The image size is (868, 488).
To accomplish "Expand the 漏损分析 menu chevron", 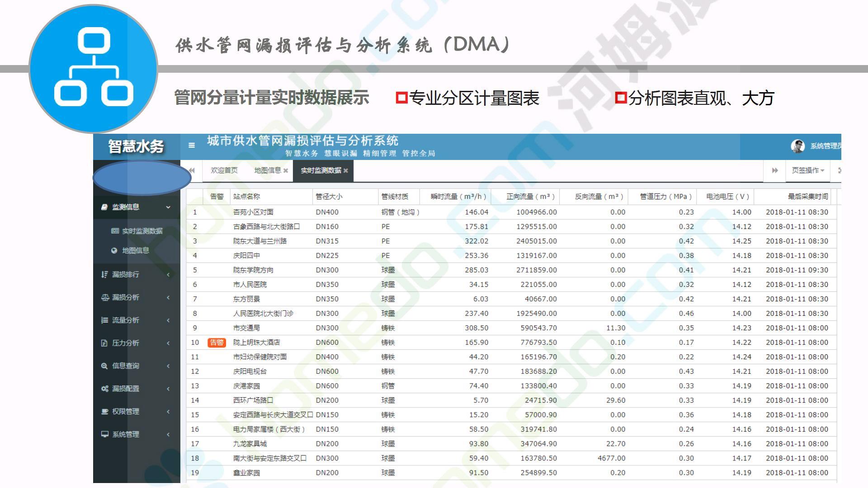I will [x=168, y=297].
